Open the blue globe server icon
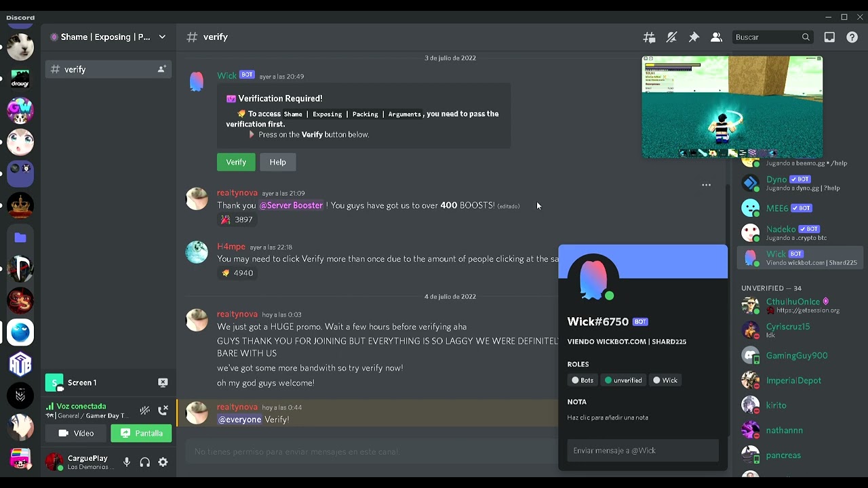Screen dimensions: 868x488 [x=20, y=332]
